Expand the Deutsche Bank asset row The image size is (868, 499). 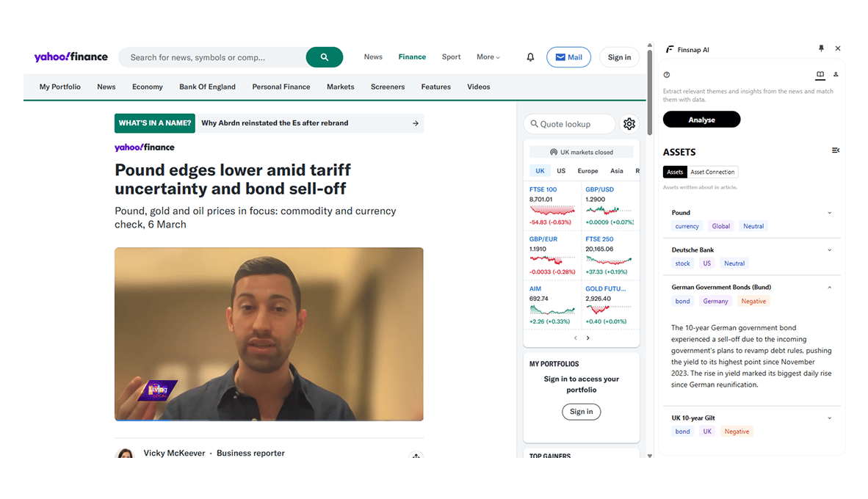coord(829,250)
